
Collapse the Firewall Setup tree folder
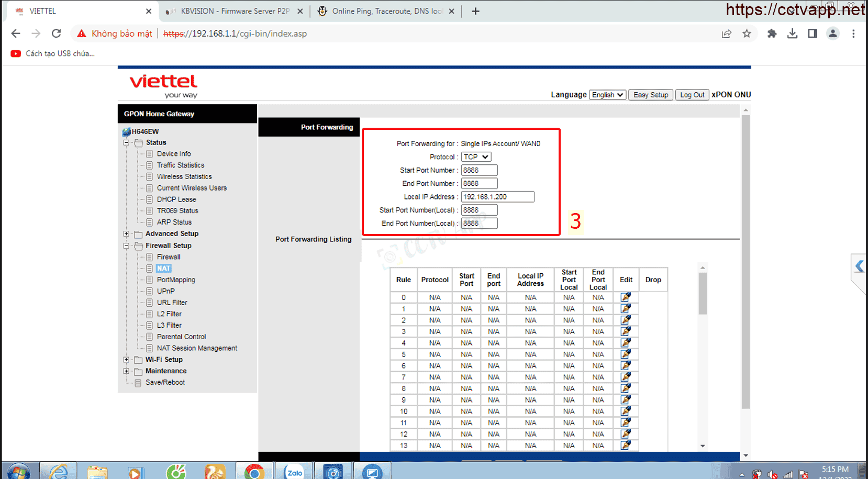click(126, 246)
